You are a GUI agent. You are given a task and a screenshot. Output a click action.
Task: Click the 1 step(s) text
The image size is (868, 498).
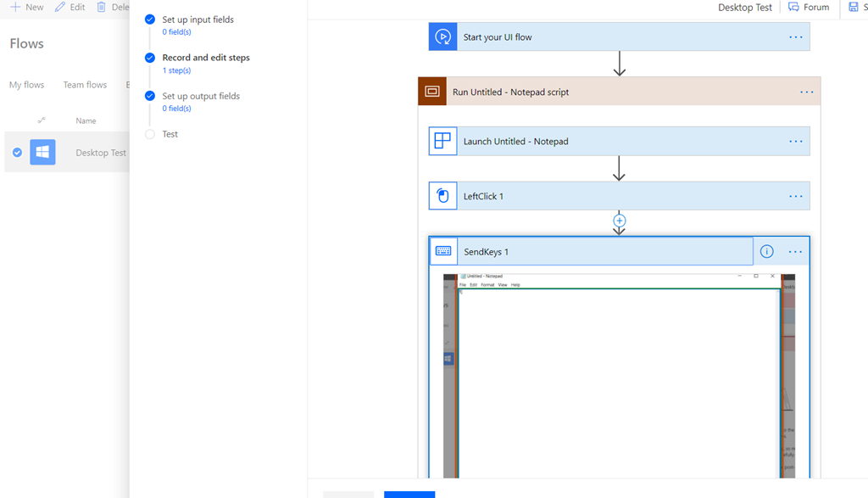pyautogui.click(x=176, y=70)
